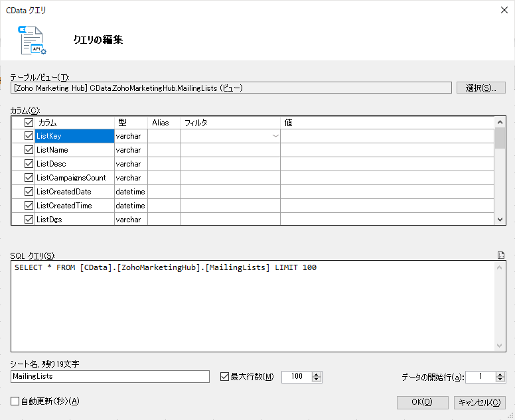515x420 pixels.
Task: Click the キャンセル(C) button
Action: [x=480, y=402]
